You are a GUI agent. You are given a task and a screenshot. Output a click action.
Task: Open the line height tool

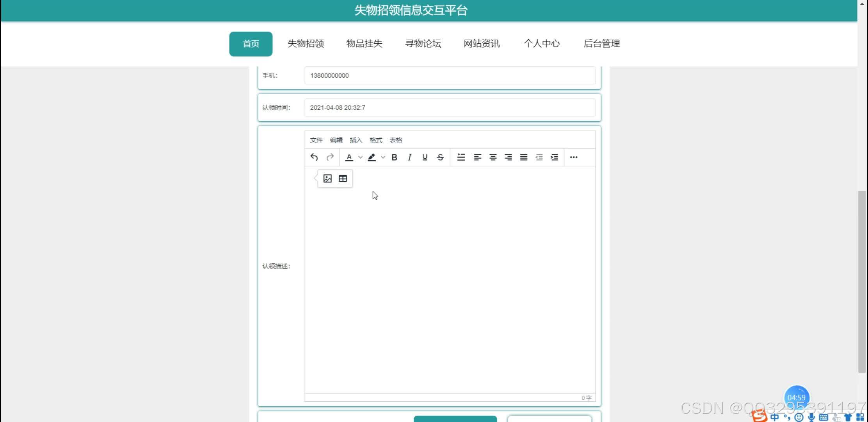(461, 157)
